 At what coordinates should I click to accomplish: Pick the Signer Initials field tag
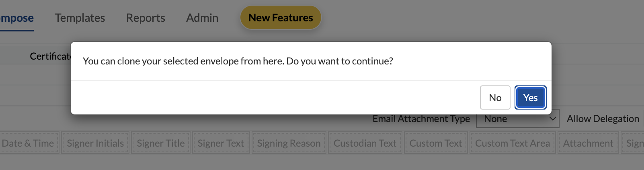[95, 143]
